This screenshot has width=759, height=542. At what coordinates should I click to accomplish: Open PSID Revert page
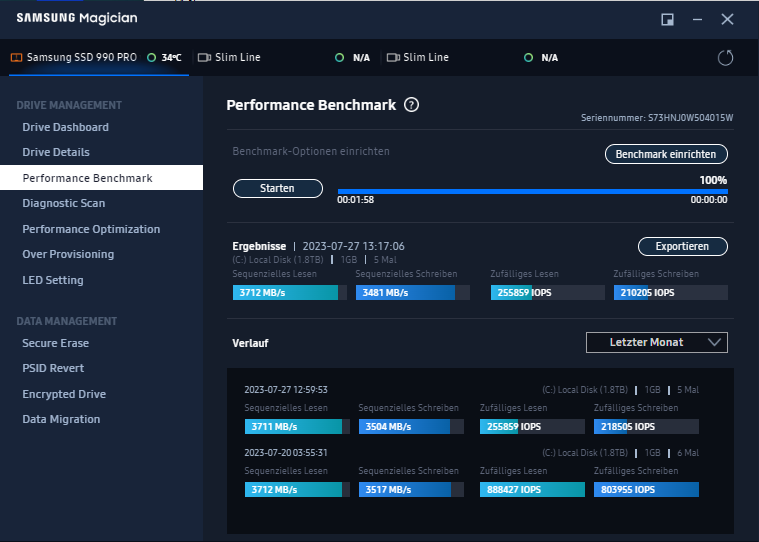(x=53, y=368)
